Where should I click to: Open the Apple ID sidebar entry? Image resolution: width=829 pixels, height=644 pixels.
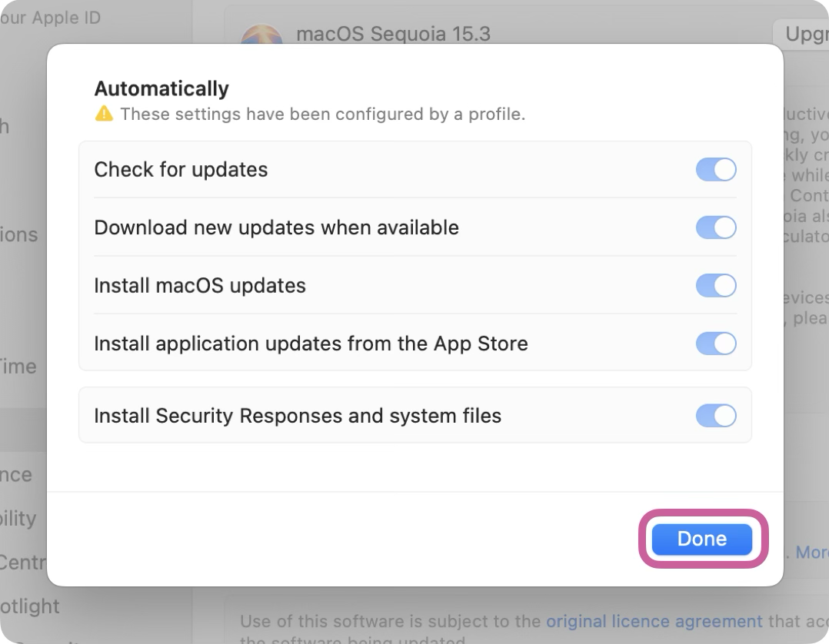point(50,18)
